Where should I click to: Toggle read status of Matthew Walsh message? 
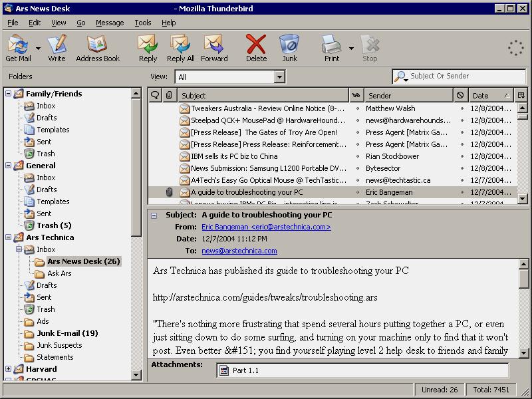point(357,108)
